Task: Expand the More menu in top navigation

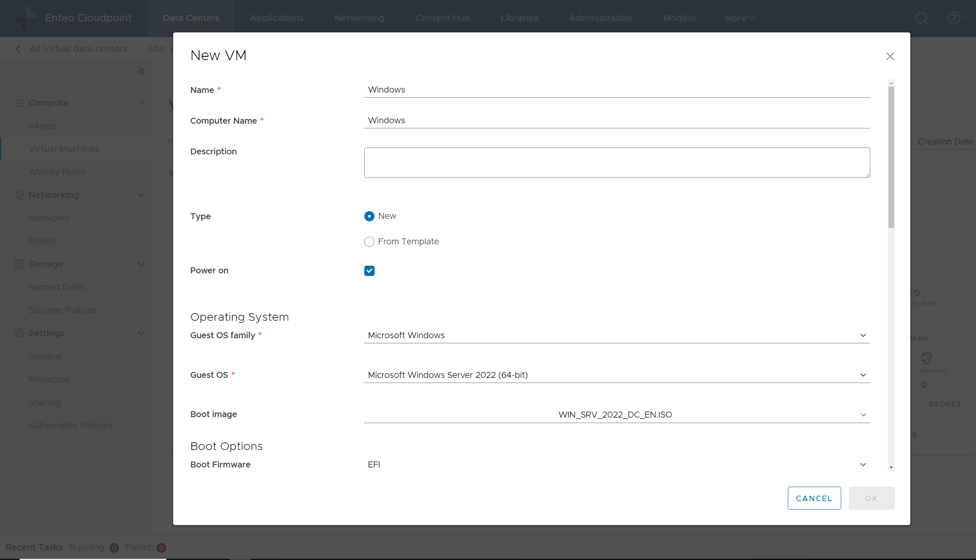Action: click(739, 18)
